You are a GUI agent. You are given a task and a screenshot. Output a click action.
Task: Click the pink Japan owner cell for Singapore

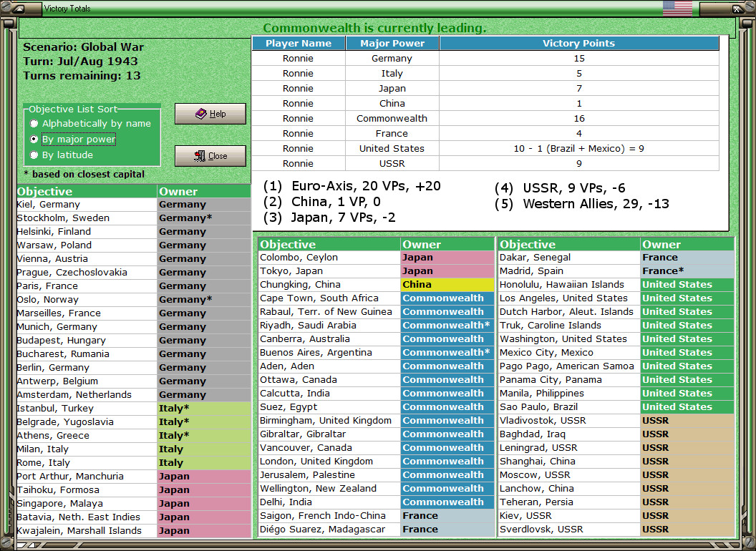pyautogui.click(x=203, y=504)
